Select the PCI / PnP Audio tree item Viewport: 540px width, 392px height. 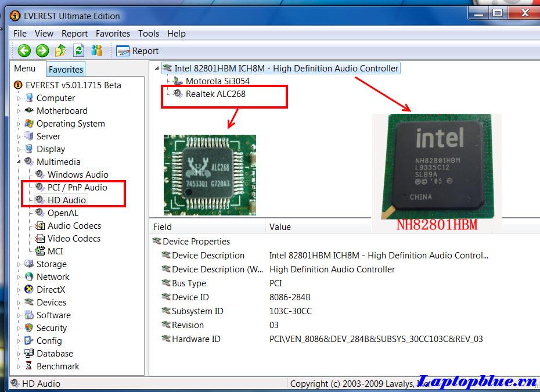coord(77,187)
